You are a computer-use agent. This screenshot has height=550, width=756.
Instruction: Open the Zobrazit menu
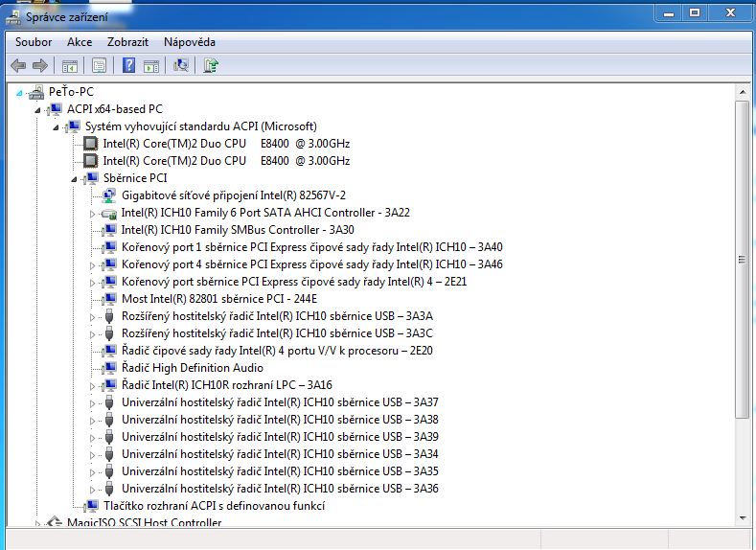click(127, 42)
